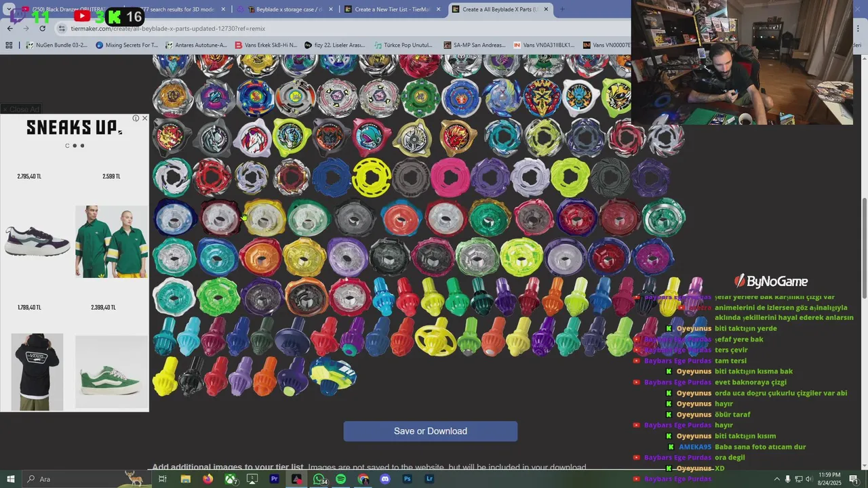
Task: Select the black bit in the last row
Action: coord(192,377)
